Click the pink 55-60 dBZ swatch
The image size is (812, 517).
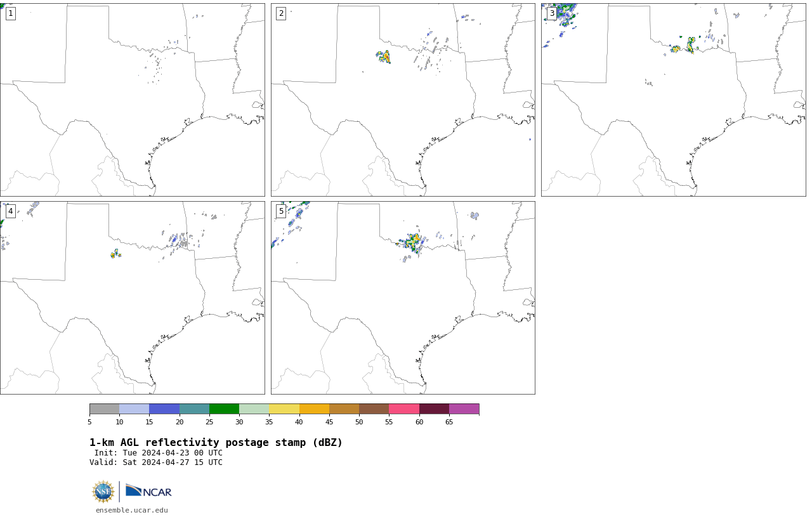pos(404,409)
